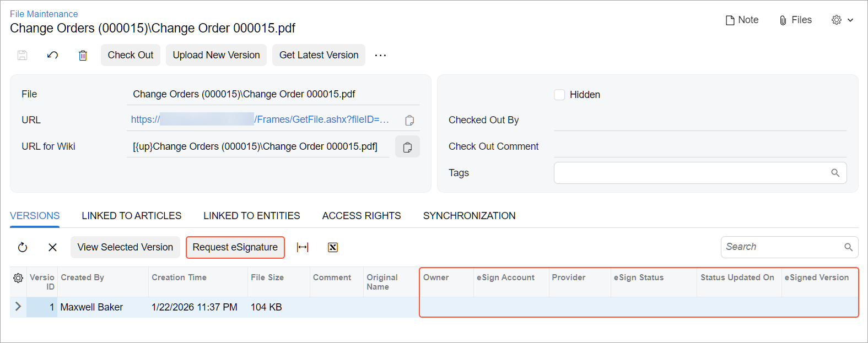Open the GetFile URL link
868x343 pixels.
[260, 119]
